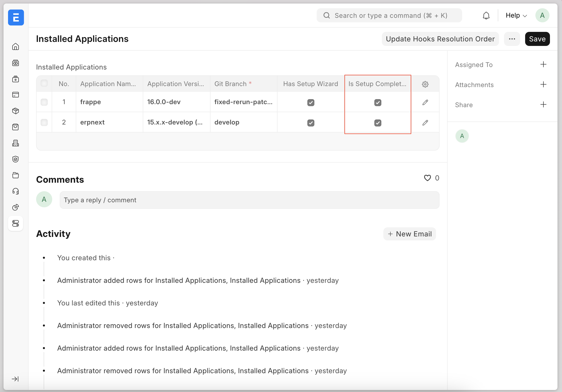Select the frappe row checkbox

pos(44,102)
